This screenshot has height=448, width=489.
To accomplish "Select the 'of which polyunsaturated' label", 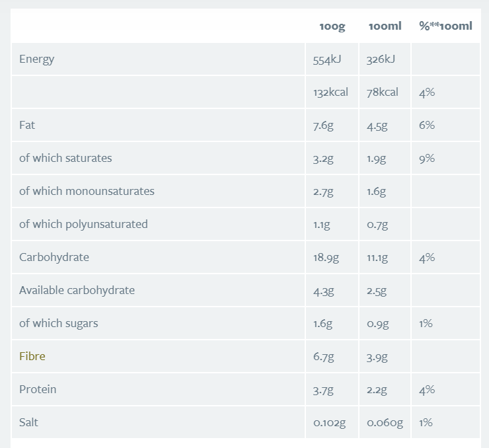I will [x=83, y=224].
